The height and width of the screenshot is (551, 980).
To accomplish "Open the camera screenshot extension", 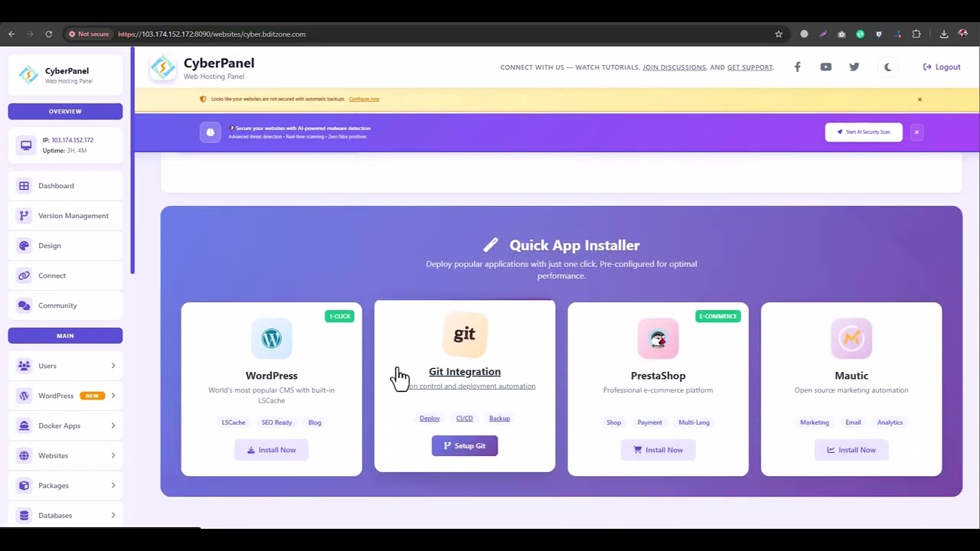I will click(x=841, y=34).
